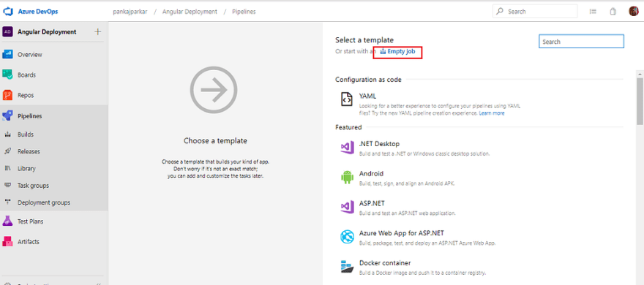Image resolution: width=644 pixels, height=285 pixels.
Task: Go to Pipelines breadcrumb
Action: (244, 12)
